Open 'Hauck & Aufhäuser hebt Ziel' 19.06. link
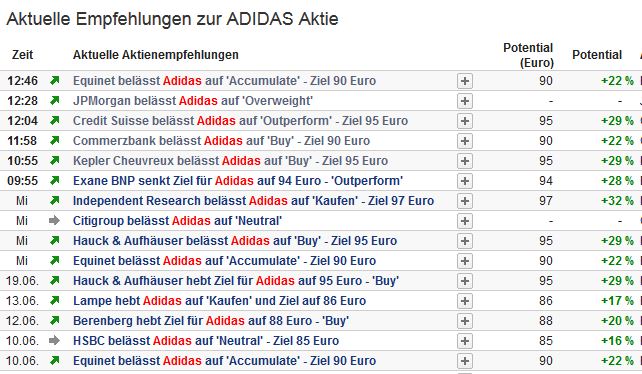Viewport: 642px width, 374px height. (236, 281)
